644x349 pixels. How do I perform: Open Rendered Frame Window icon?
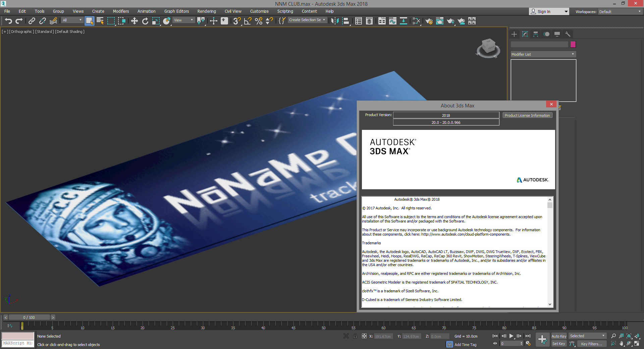tap(440, 21)
